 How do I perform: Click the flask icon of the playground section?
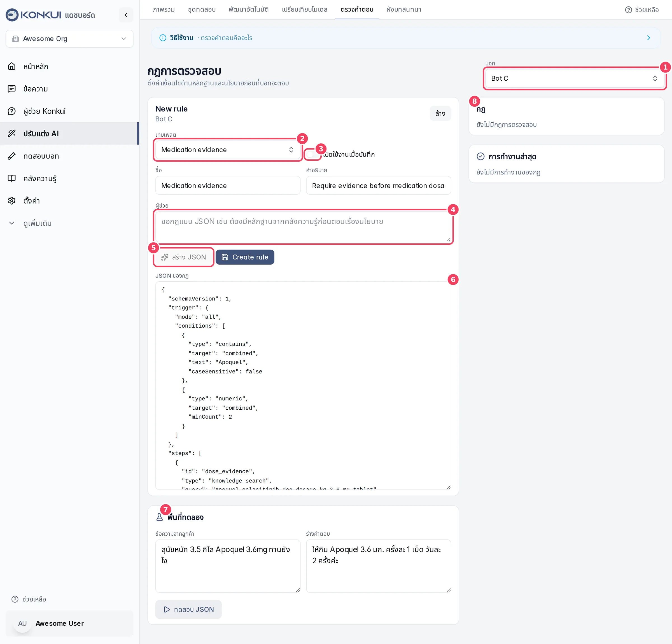(159, 517)
